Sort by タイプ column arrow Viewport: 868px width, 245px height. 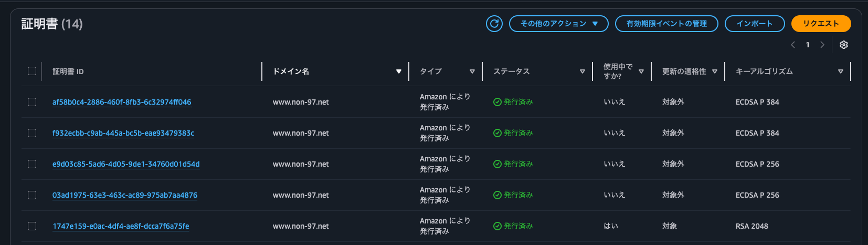point(472,72)
